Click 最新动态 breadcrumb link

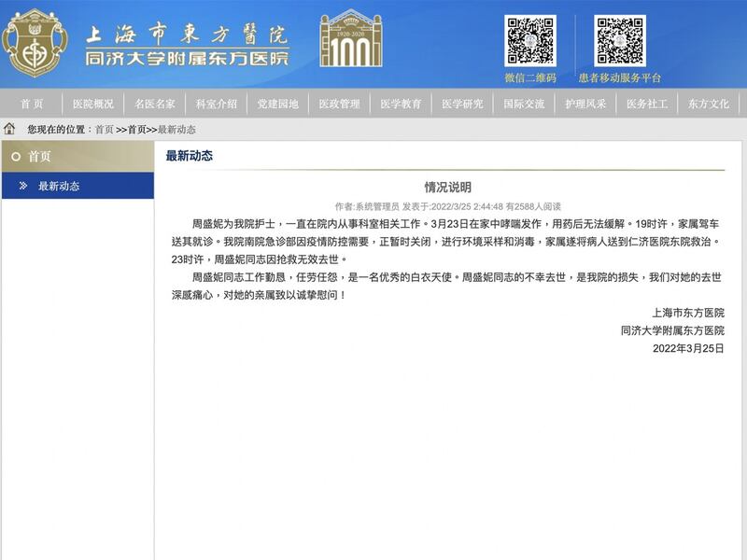pos(176,130)
